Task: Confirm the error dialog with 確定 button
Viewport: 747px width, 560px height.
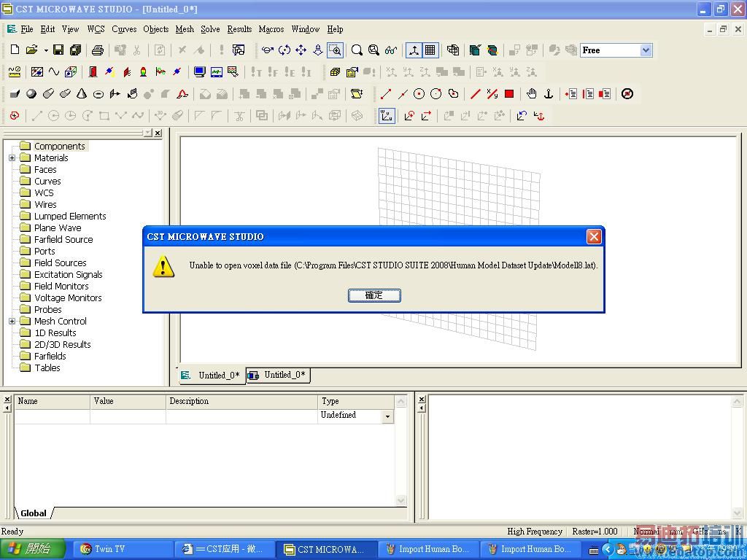Action: (374, 295)
